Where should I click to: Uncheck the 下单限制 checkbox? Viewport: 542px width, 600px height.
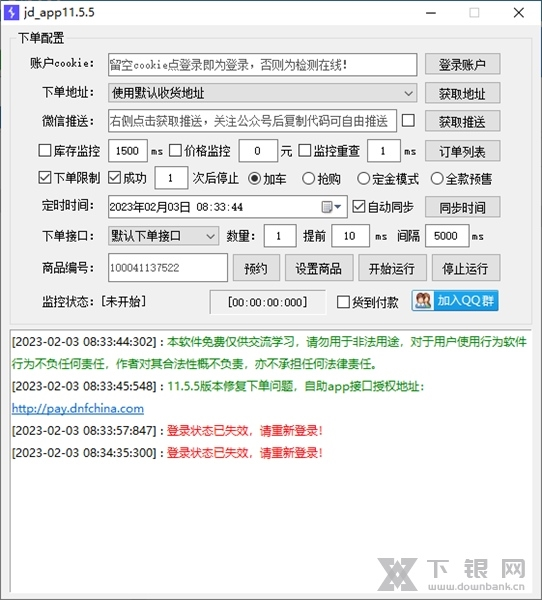pos(44,178)
